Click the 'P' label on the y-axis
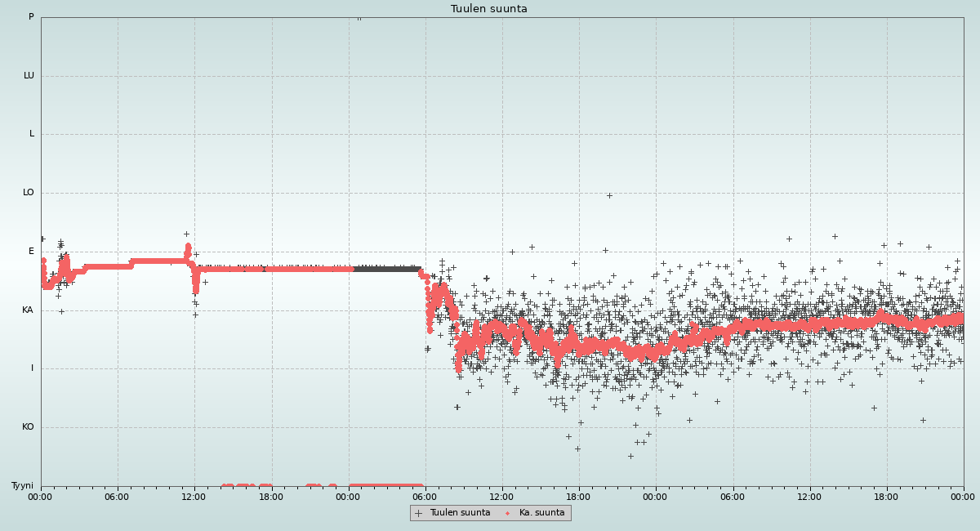This screenshot has width=980, height=531. click(31, 17)
